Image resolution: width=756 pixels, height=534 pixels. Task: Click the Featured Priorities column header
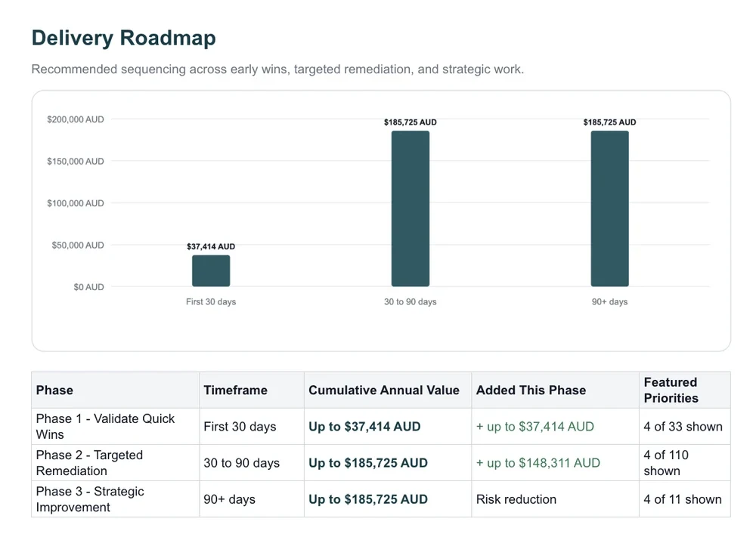(x=685, y=390)
